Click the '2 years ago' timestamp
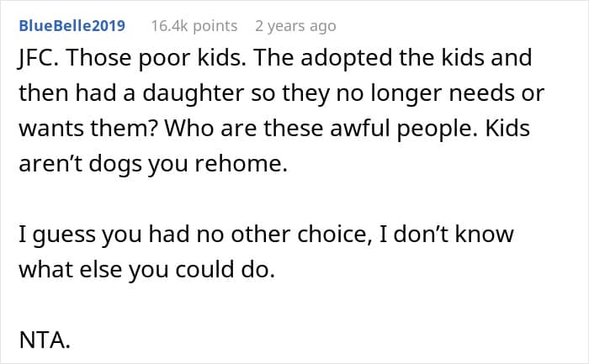 295,26
